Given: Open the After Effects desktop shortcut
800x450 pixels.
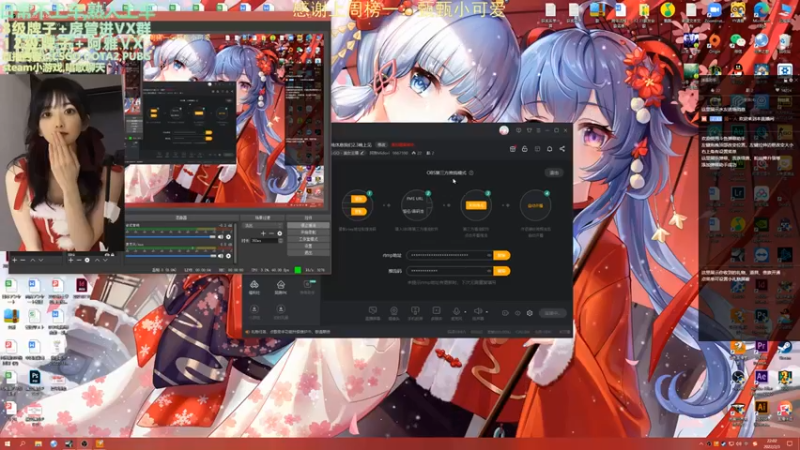Looking at the screenshot, I should click(x=761, y=377).
